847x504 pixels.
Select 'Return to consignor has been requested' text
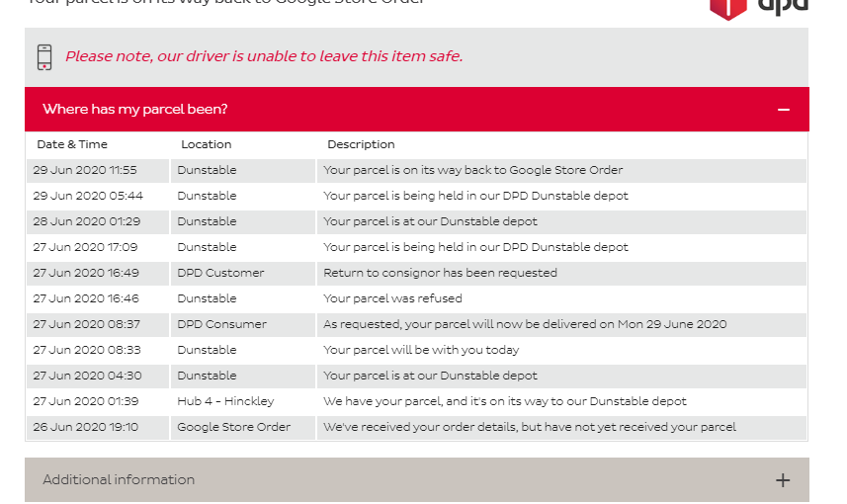440,273
